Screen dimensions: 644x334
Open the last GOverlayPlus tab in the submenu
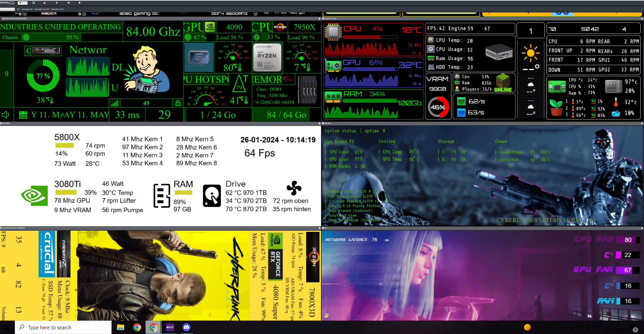click(x=57, y=9)
